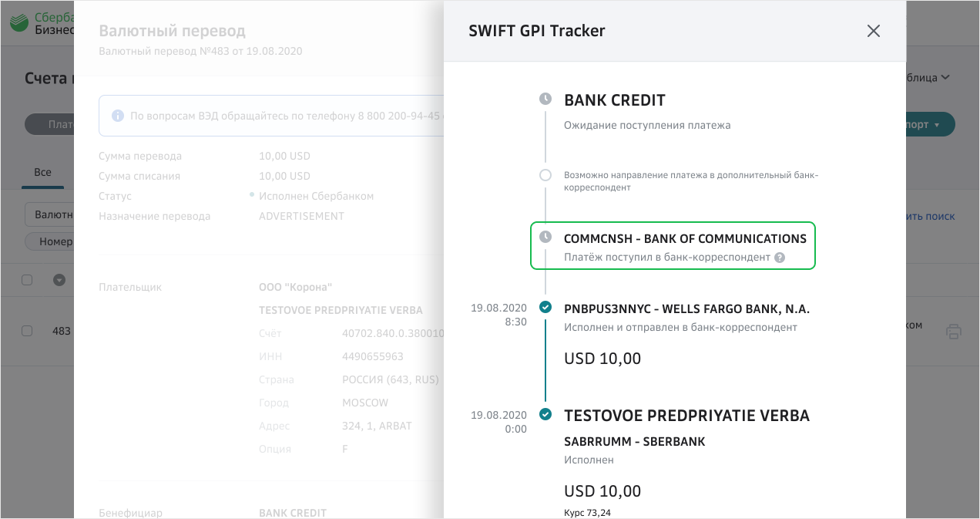The width and height of the screenshot is (980, 519).
Task: Open the dropdown chevron at top right
Action: coord(945,77)
